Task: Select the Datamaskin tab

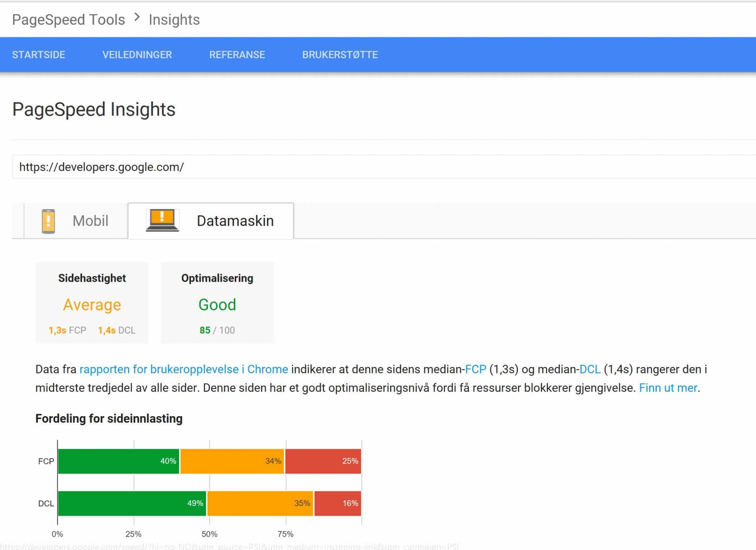Action: coord(211,221)
